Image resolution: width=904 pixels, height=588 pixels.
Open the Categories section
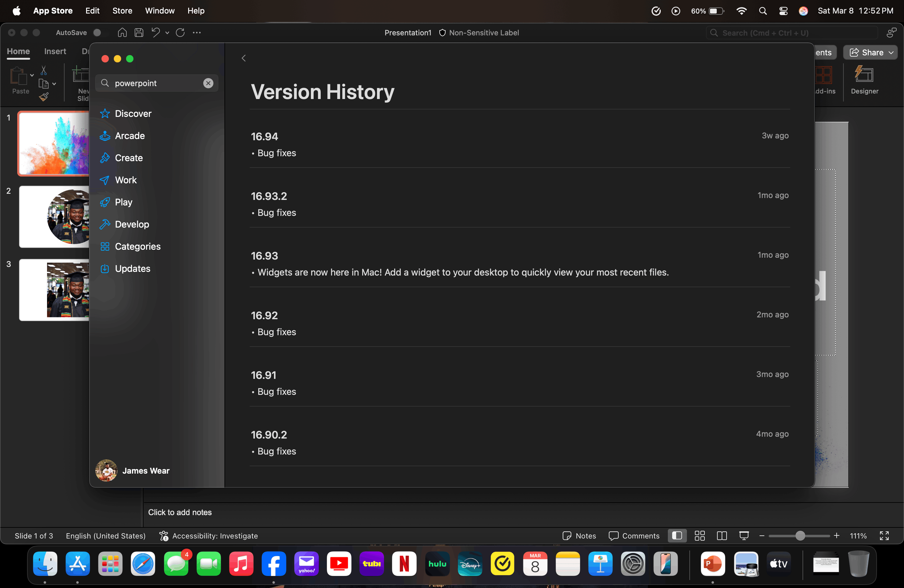point(137,247)
